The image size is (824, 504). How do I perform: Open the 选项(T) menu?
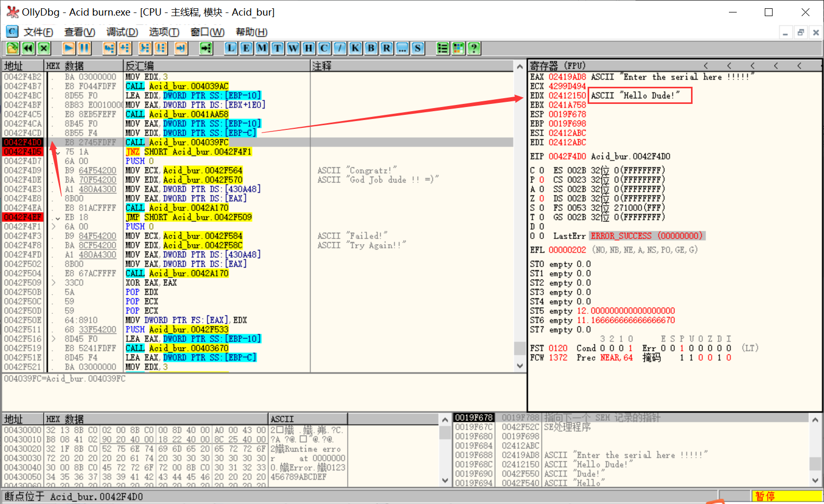click(164, 32)
